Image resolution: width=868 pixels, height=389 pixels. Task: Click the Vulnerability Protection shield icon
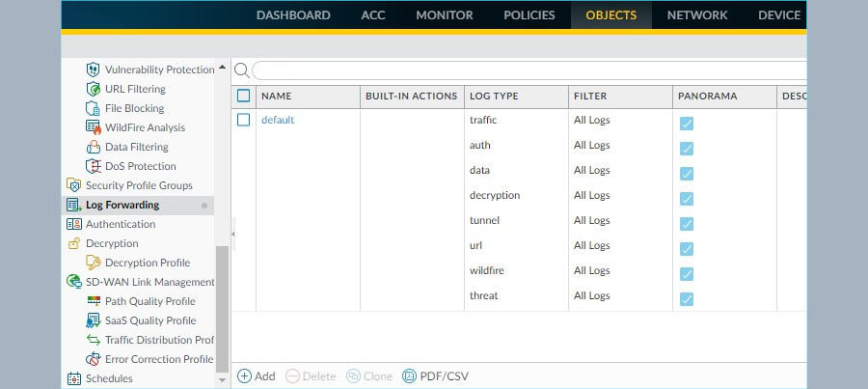93,69
